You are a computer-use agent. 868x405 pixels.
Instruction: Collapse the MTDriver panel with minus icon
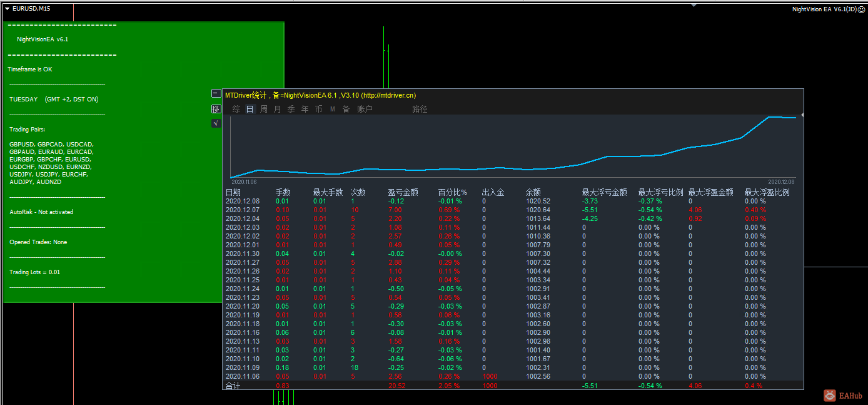[x=216, y=93]
